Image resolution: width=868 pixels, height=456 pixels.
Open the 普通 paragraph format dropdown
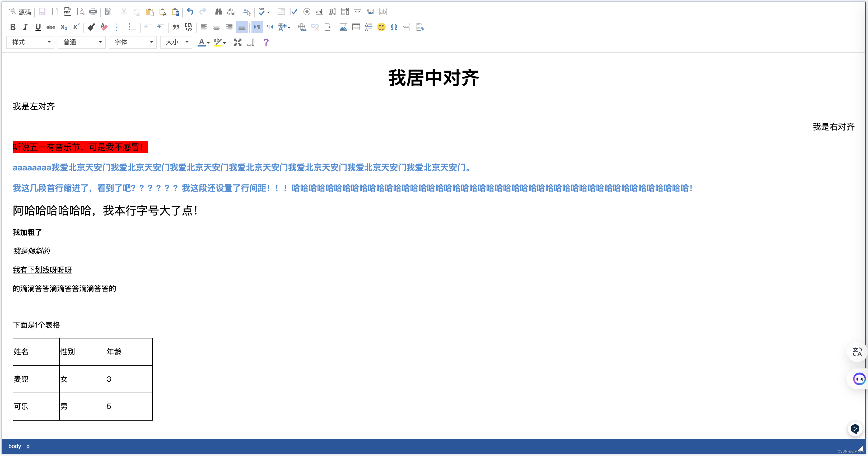[x=82, y=42]
